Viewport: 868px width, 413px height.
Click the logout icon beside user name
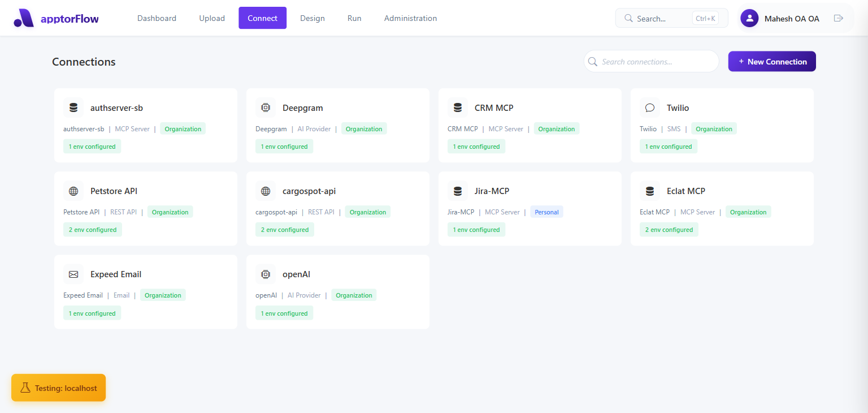[x=839, y=18]
